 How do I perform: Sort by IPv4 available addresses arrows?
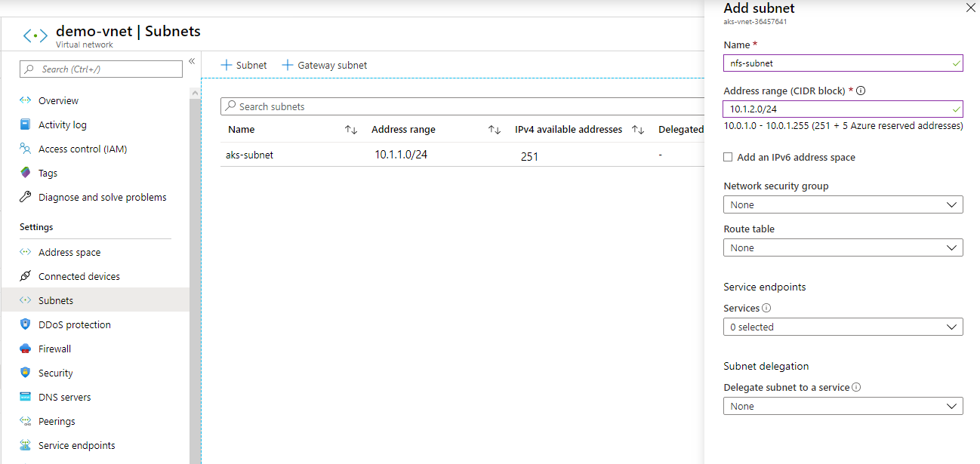[637, 130]
